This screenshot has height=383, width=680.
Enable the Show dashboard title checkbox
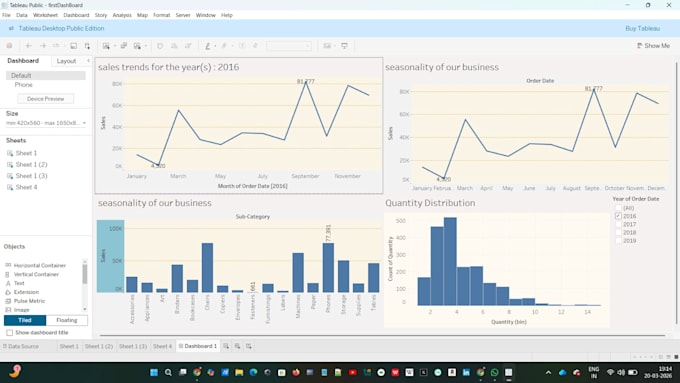[9, 333]
